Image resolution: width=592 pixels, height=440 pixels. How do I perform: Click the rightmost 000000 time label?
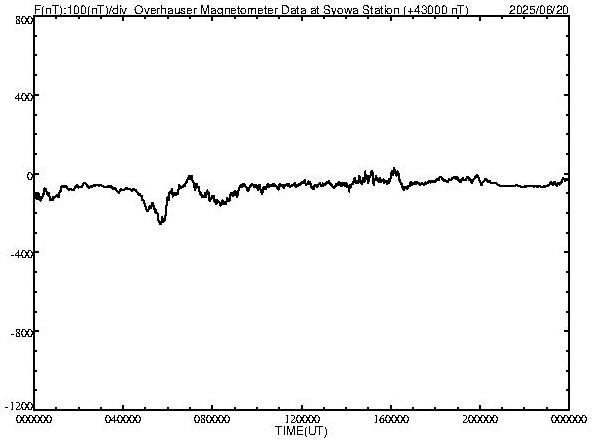coord(569,419)
